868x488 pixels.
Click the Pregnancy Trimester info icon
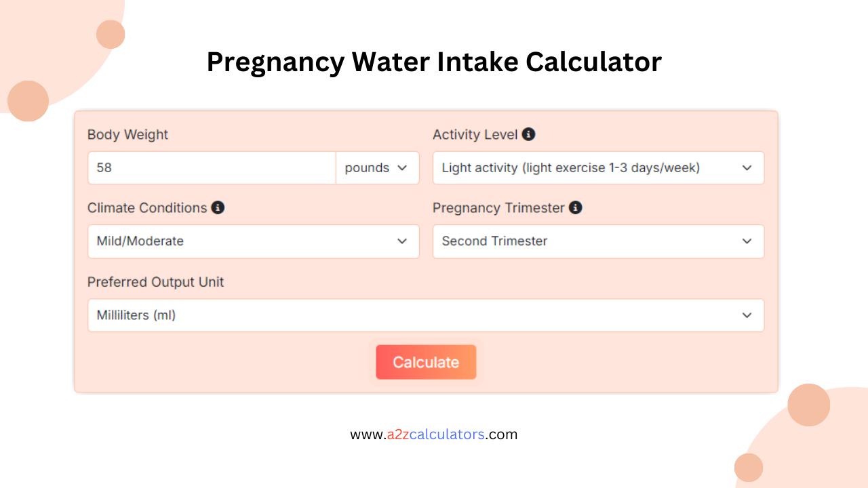(x=575, y=207)
